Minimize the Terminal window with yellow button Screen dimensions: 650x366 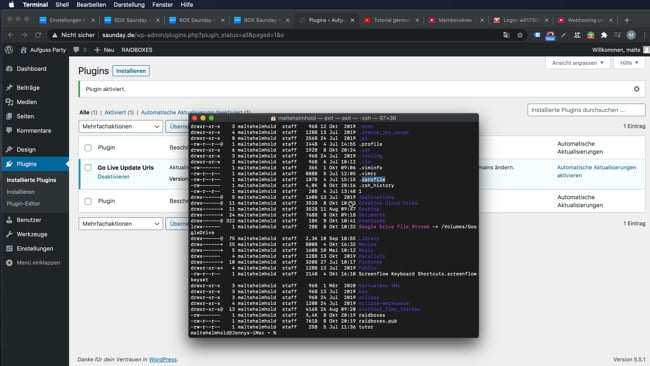(203, 118)
